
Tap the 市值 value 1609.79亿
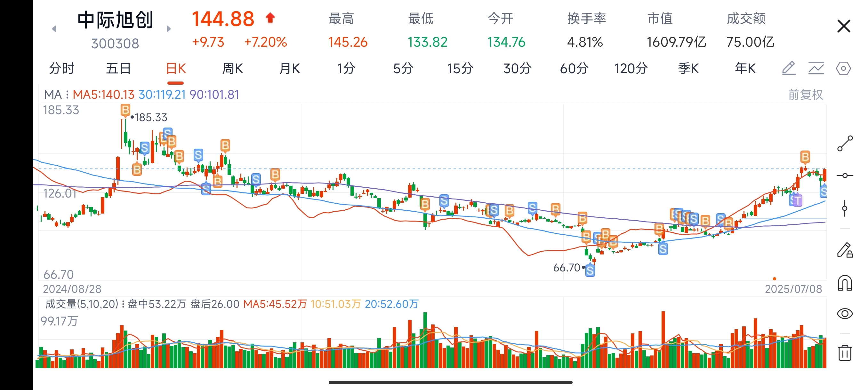tap(676, 42)
